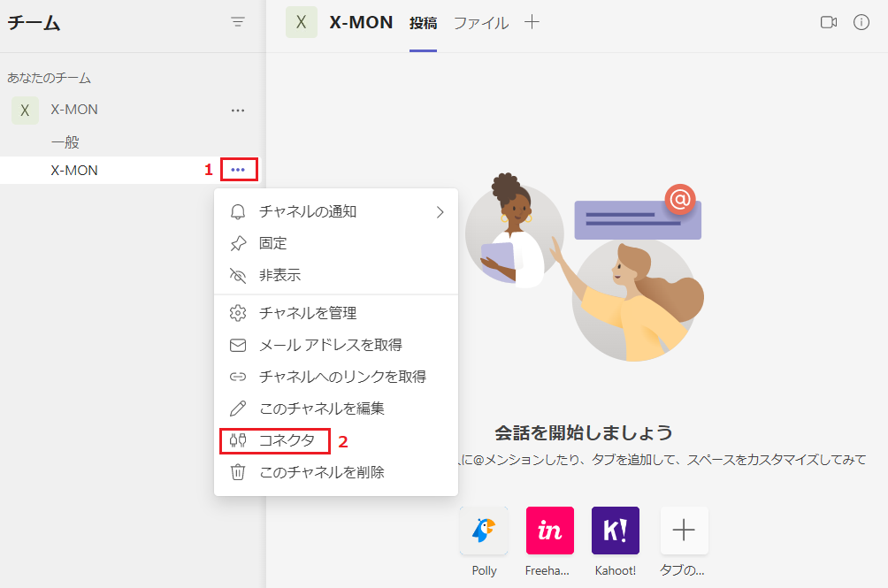Select the Kahoot! app icon
The height and width of the screenshot is (588, 888).
coord(615,531)
